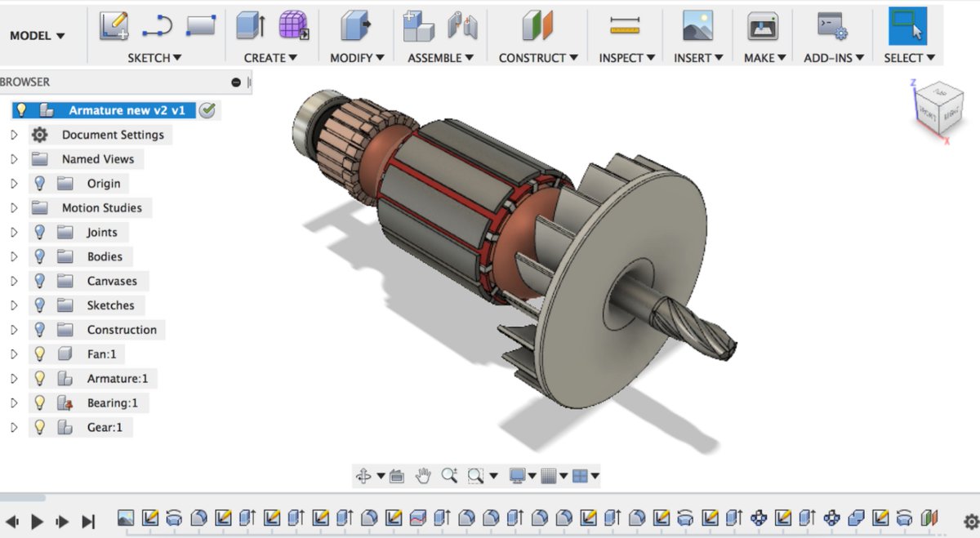Toggle Sketches folder visibility bulb
The height and width of the screenshot is (538, 980).
(39, 305)
